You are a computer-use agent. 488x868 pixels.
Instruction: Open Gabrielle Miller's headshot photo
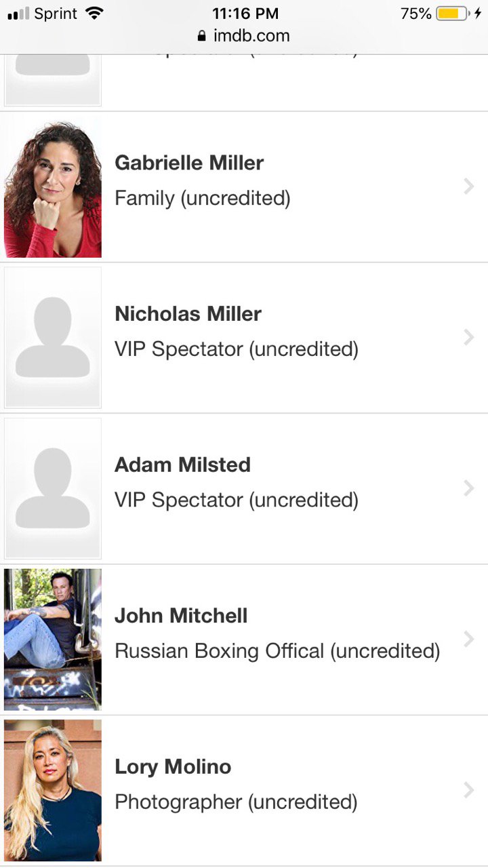point(53,186)
